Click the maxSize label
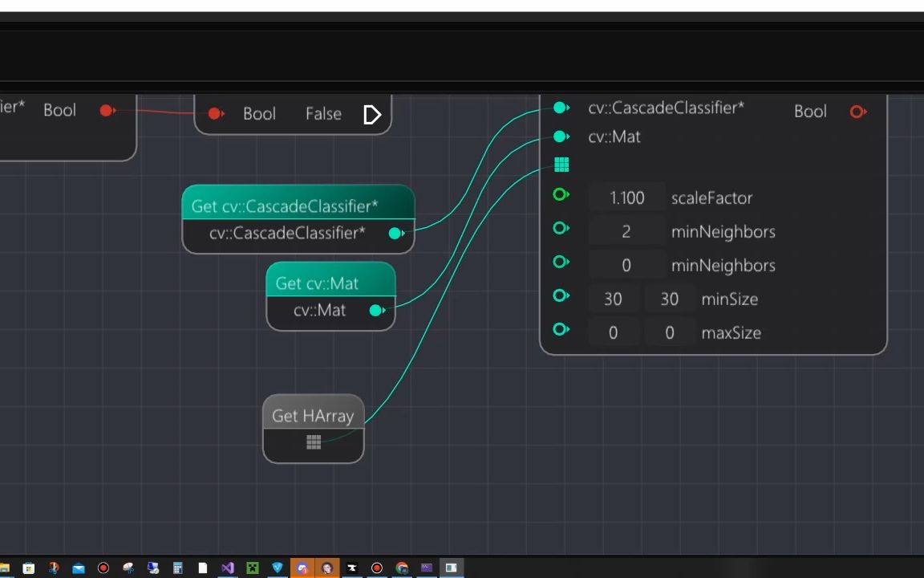Viewport: 924px width, 578px height. (731, 332)
